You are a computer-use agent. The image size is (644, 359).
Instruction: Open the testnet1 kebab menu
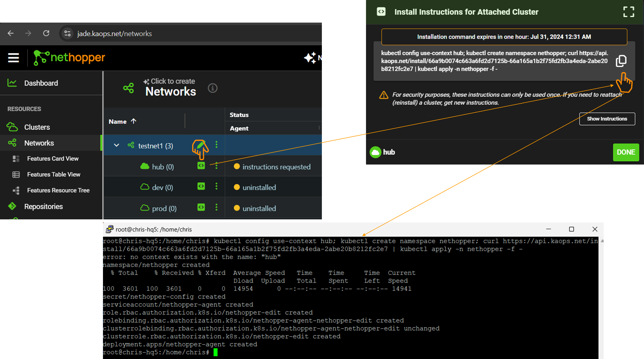click(x=216, y=145)
